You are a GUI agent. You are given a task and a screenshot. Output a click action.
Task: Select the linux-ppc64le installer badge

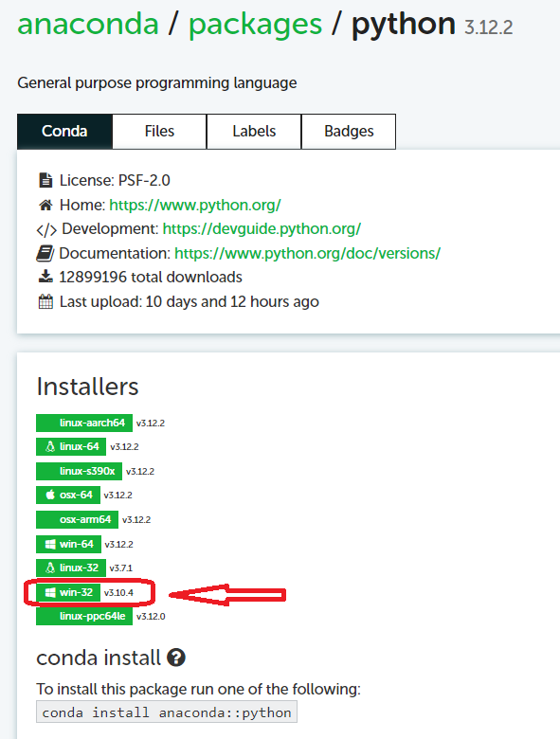(x=84, y=617)
